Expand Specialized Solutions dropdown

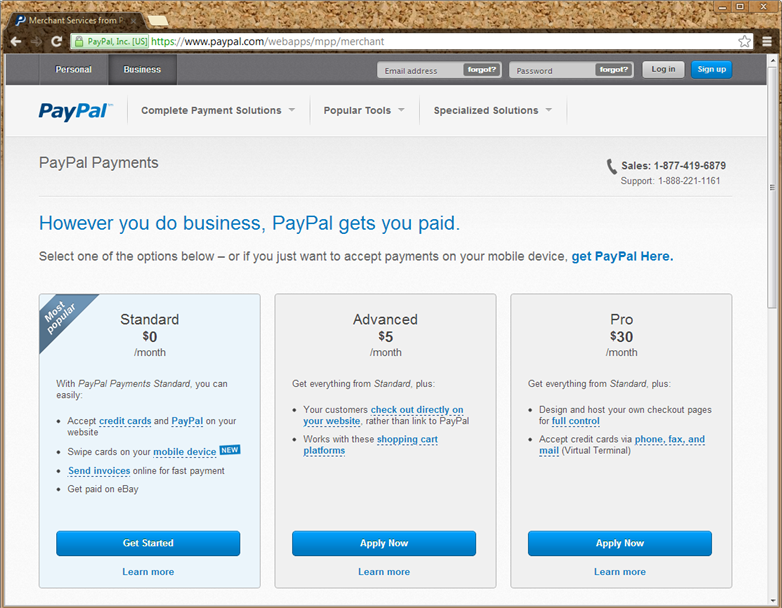(x=493, y=110)
